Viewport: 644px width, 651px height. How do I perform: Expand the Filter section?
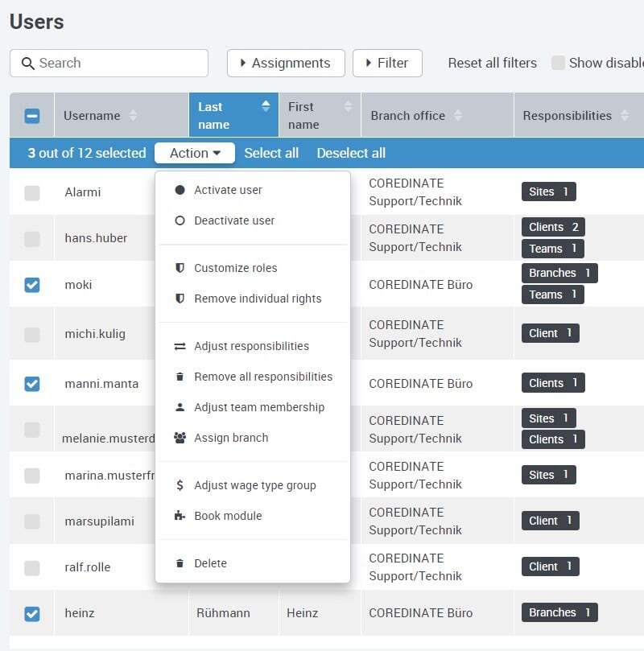(387, 63)
